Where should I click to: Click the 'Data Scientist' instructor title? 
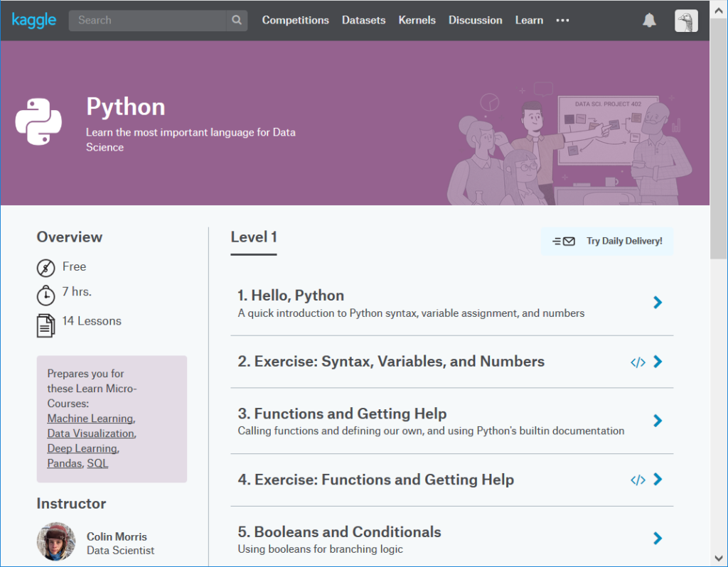tap(120, 551)
